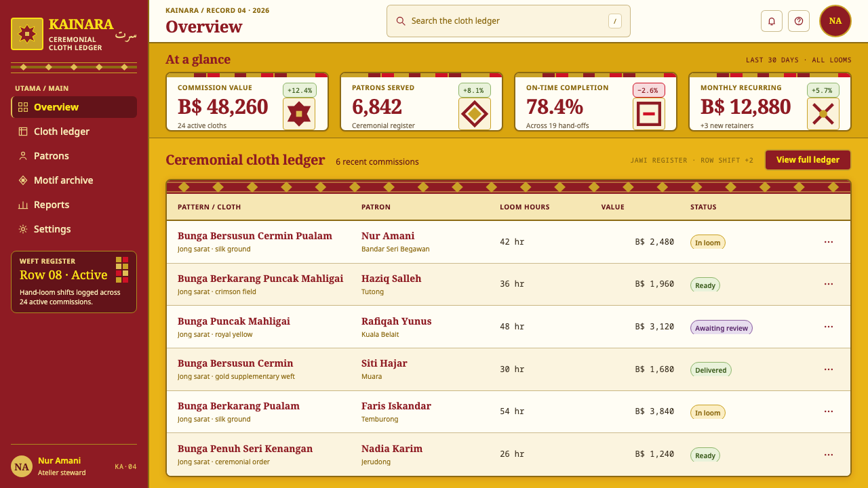Click the B$ 12,880 monthly recurring figure

pos(745,107)
